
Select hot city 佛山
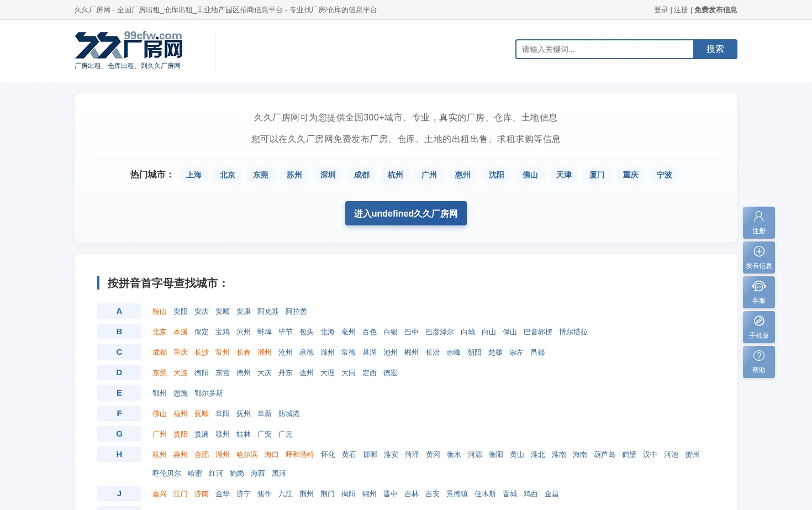(530, 175)
